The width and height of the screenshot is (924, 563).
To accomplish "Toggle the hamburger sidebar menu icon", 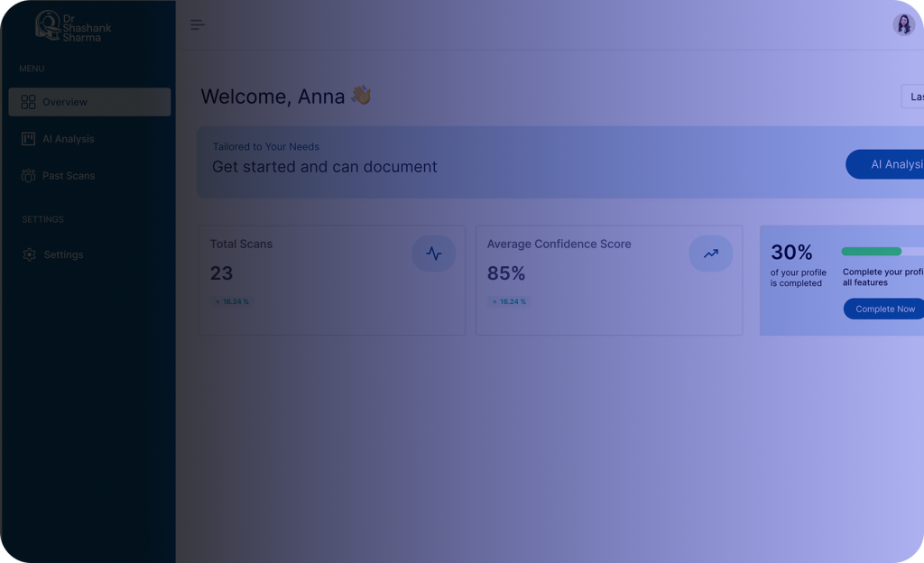I will tap(198, 24).
